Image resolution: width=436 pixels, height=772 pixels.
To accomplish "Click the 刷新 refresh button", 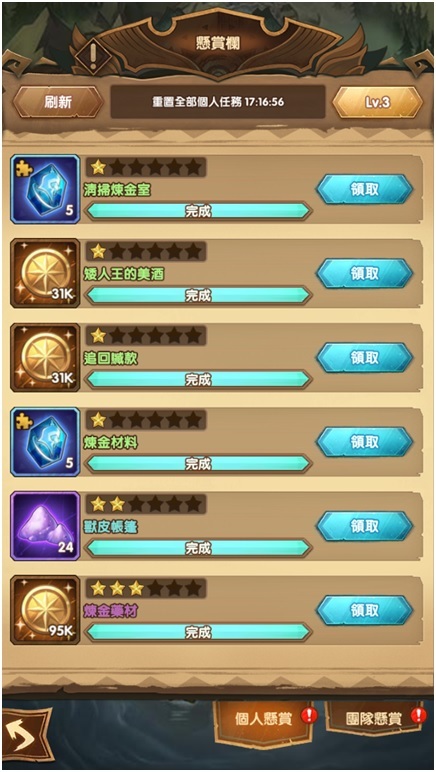I will click(58, 102).
